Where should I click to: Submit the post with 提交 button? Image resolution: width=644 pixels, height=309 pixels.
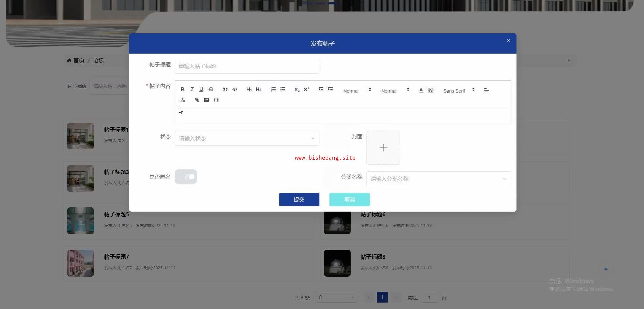pos(299,200)
